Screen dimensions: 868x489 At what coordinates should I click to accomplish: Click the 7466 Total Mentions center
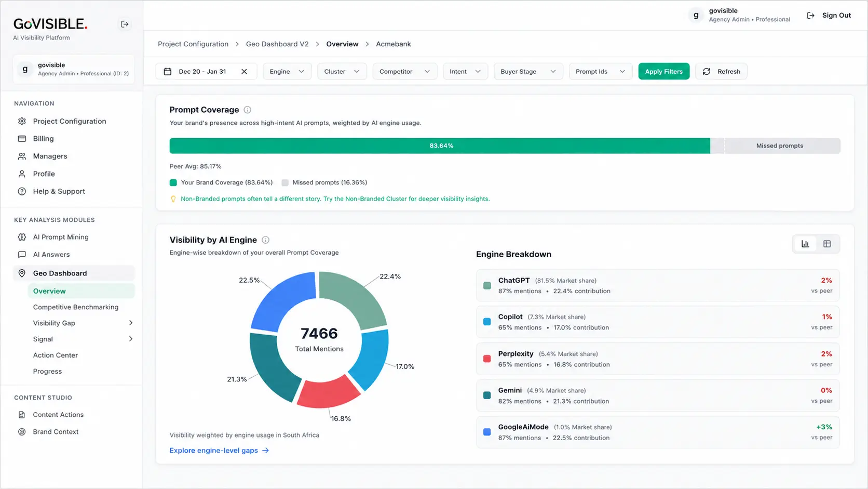click(x=319, y=339)
